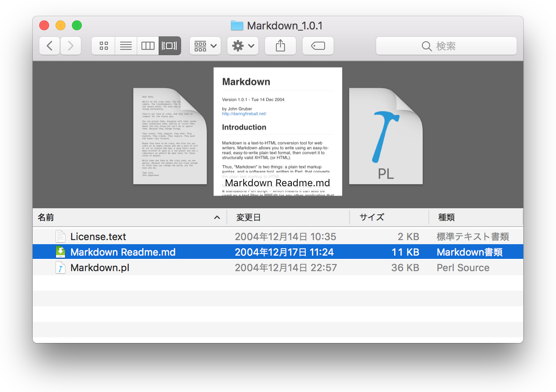This screenshot has height=392, width=556.
Task: Click the edit tags toolbar button
Action: (318, 46)
